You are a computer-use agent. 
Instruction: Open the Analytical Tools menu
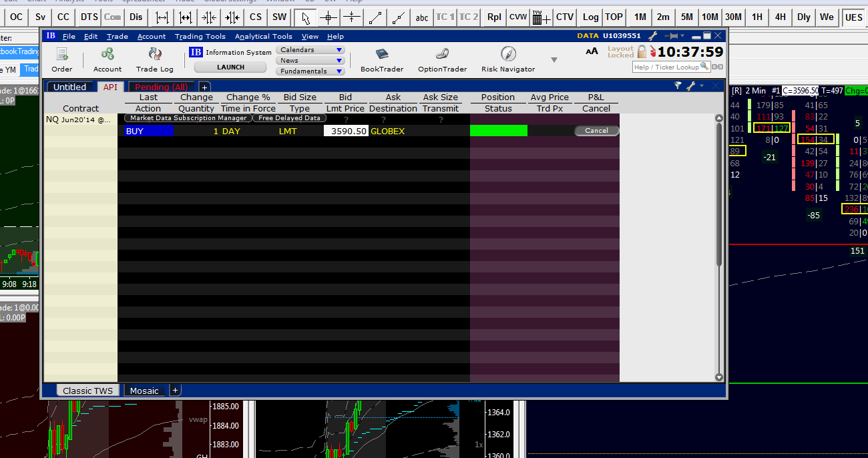pyautogui.click(x=263, y=36)
